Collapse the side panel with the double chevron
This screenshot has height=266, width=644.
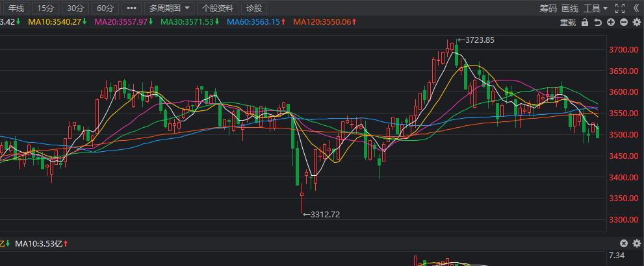[636, 8]
